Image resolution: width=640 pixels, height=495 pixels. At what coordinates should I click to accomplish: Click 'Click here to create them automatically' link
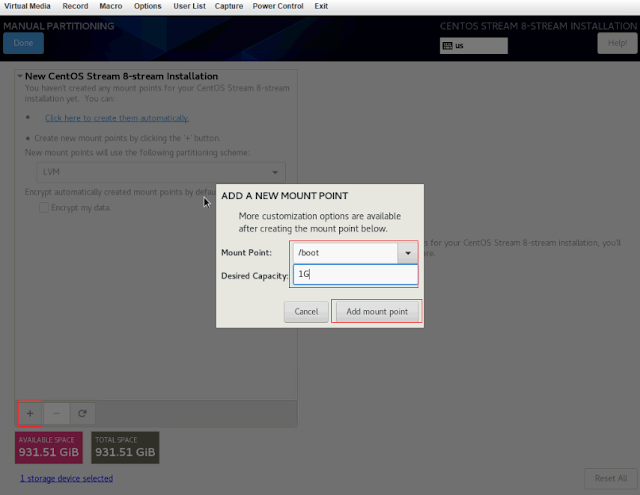pyautogui.click(x=117, y=118)
